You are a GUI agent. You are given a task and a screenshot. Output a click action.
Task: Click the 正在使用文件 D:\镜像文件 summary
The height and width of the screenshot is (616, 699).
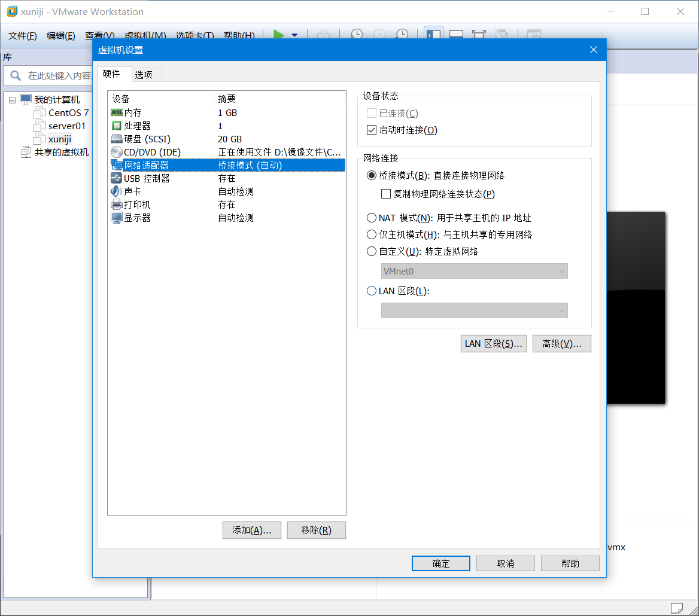point(279,153)
